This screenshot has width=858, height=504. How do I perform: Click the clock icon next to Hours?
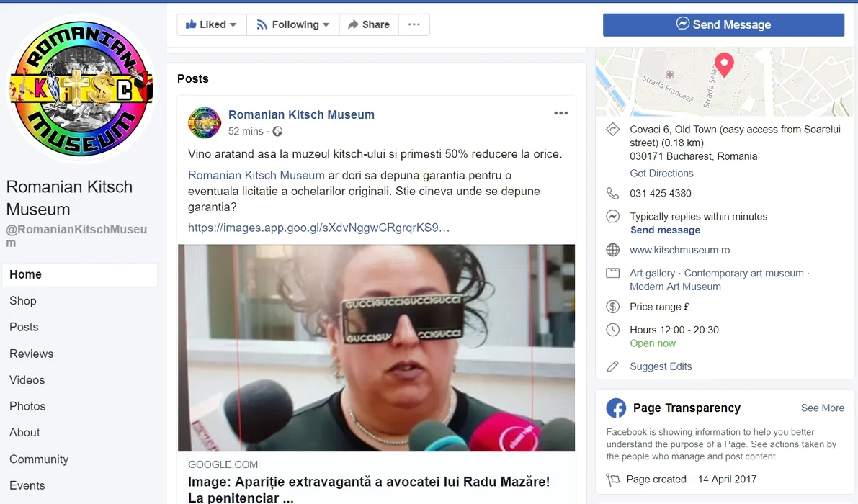[613, 330]
